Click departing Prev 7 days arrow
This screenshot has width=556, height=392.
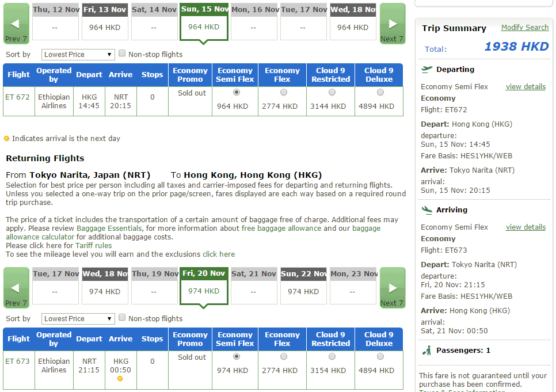[16, 24]
